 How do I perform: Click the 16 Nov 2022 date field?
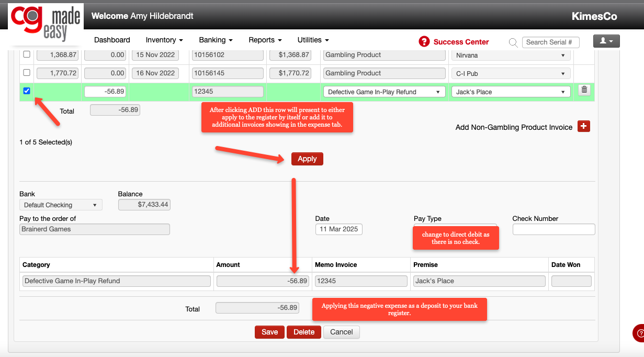(155, 73)
